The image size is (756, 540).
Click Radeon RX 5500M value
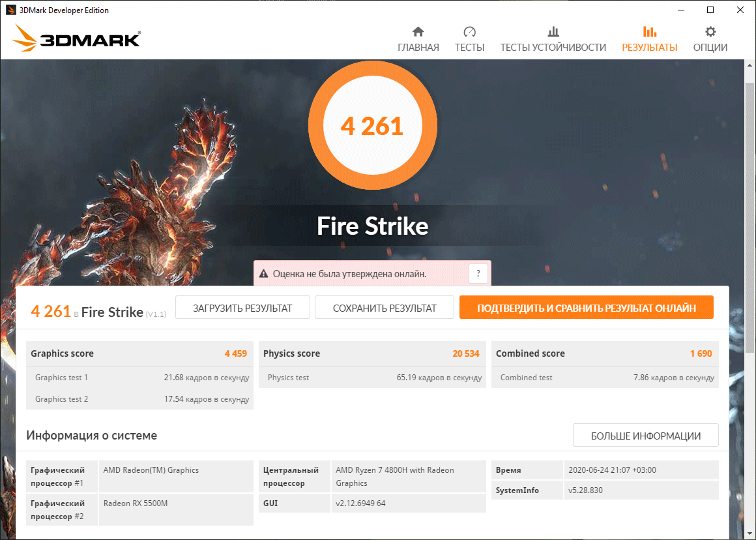tap(136, 503)
